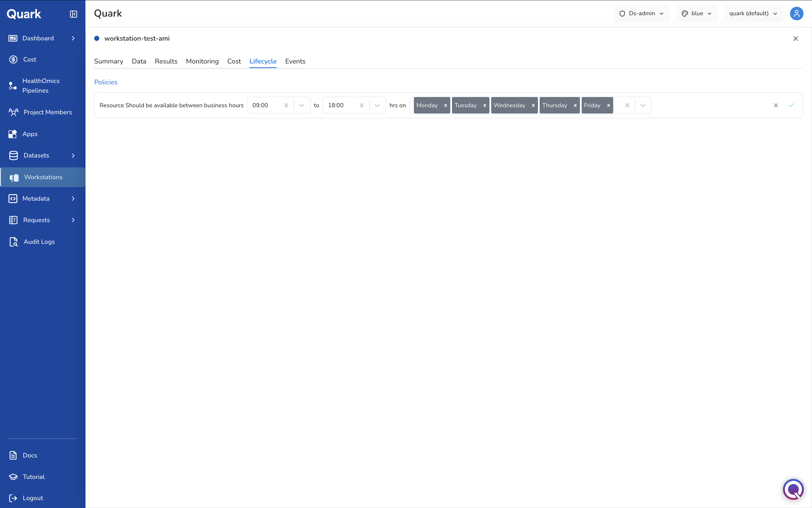
Task: Expand the days dropdown arrow
Action: (643, 105)
